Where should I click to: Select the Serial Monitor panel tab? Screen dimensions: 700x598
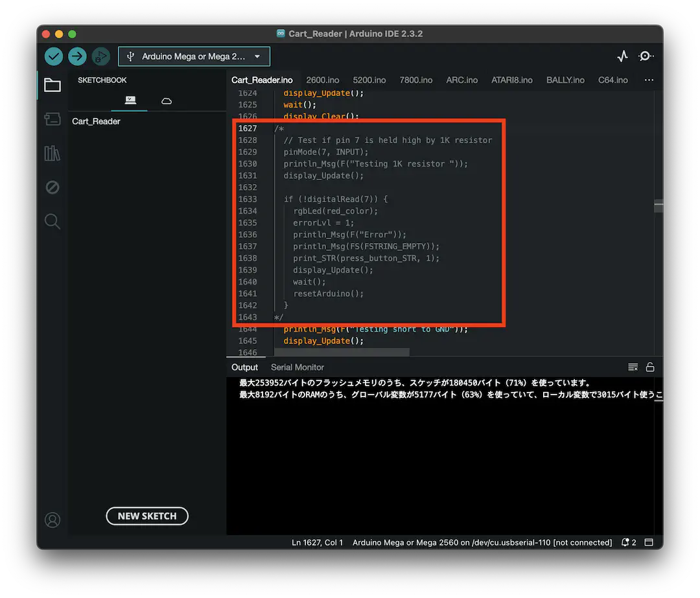pyautogui.click(x=297, y=367)
